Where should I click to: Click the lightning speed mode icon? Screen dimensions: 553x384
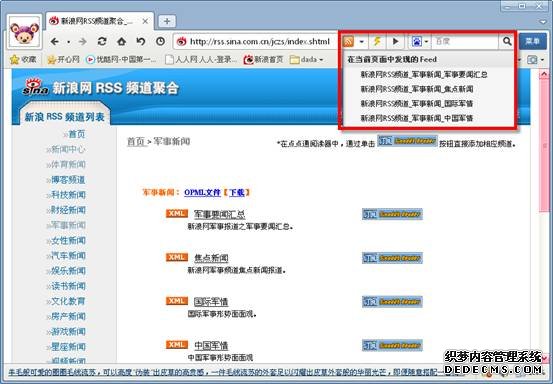coord(377,42)
